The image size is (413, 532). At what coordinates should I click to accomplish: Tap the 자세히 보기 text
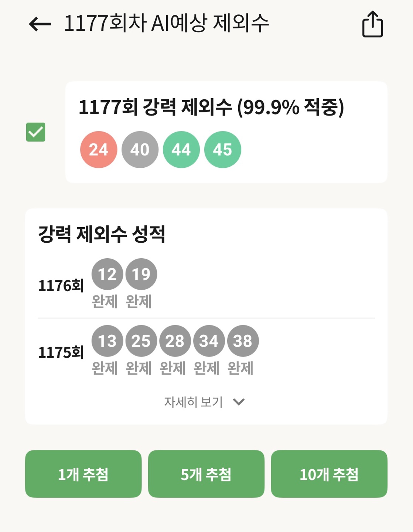(193, 402)
